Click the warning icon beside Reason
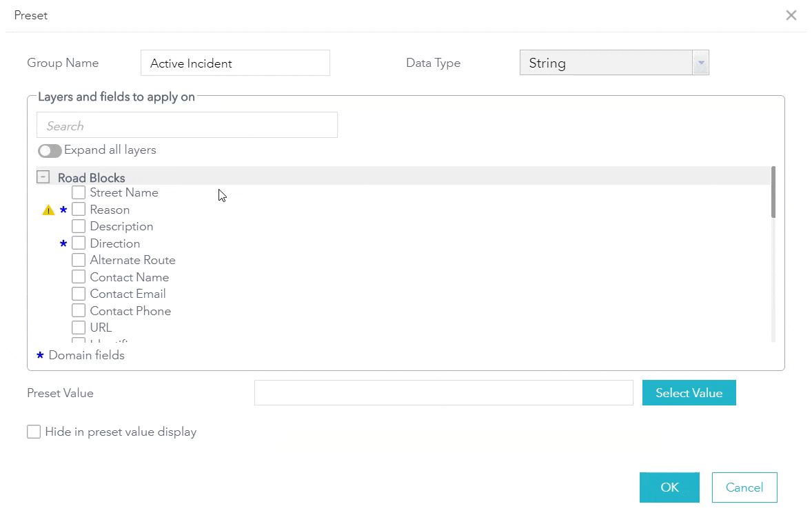The image size is (812, 513). click(48, 210)
